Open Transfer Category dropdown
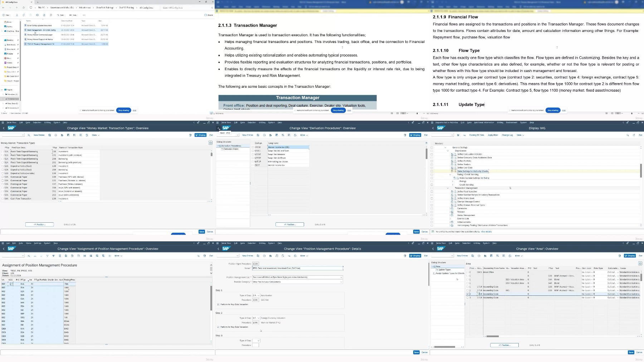This screenshot has width=644, height=362. [341, 282]
